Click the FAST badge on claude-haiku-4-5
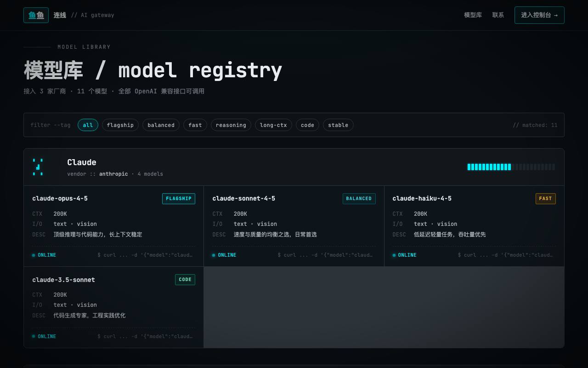The width and height of the screenshot is (588, 368). pos(545,199)
